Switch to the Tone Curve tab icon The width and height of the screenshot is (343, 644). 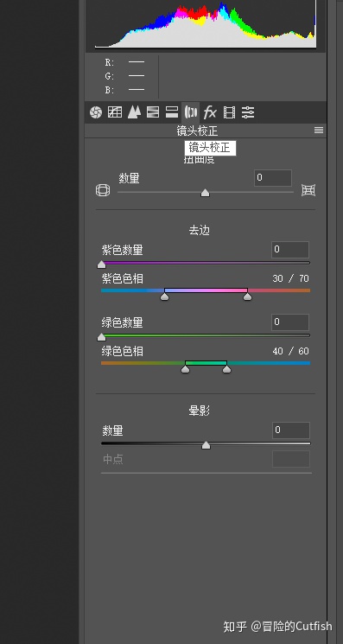point(115,112)
